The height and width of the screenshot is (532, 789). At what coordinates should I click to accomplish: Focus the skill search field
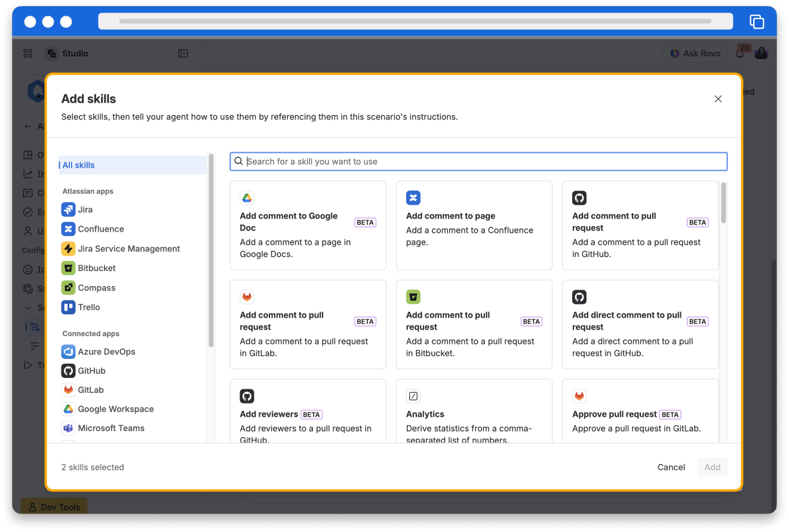pos(478,161)
